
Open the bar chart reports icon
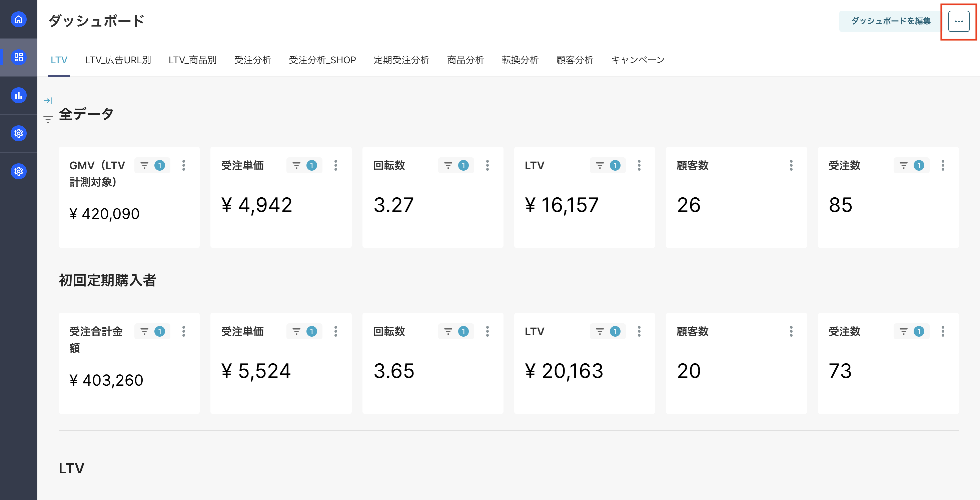coord(18,95)
